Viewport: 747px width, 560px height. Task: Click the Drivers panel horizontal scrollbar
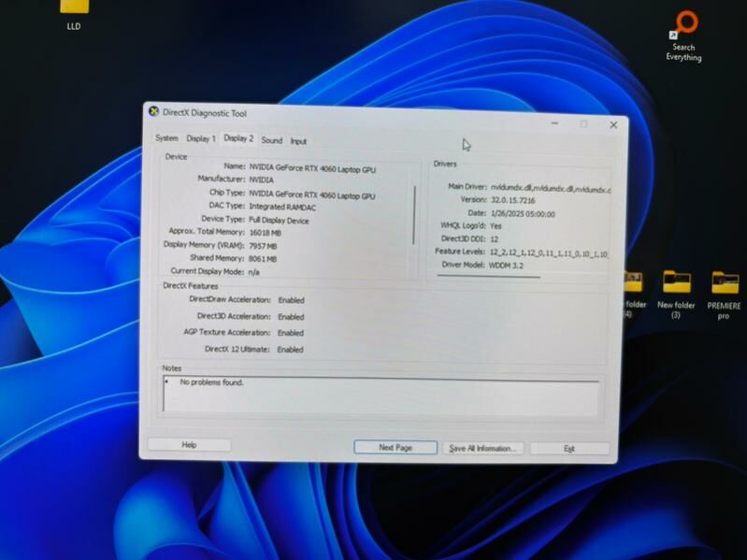click(489, 276)
